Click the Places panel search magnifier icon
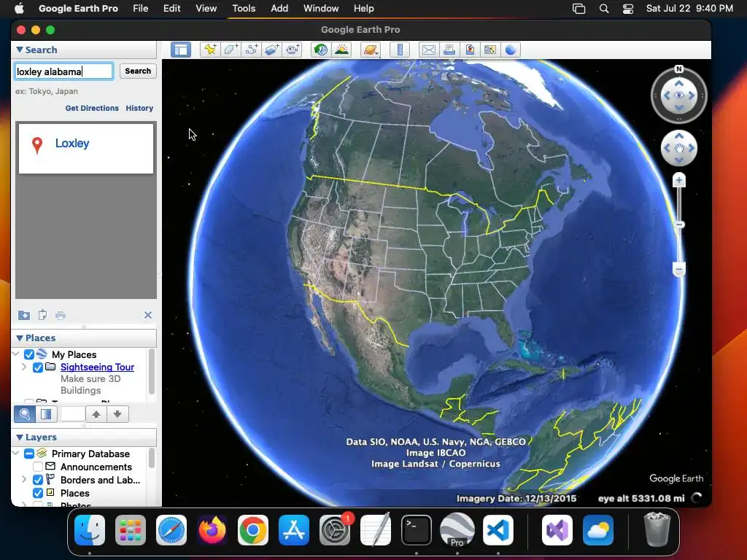 pyautogui.click(x=25, y=414)
